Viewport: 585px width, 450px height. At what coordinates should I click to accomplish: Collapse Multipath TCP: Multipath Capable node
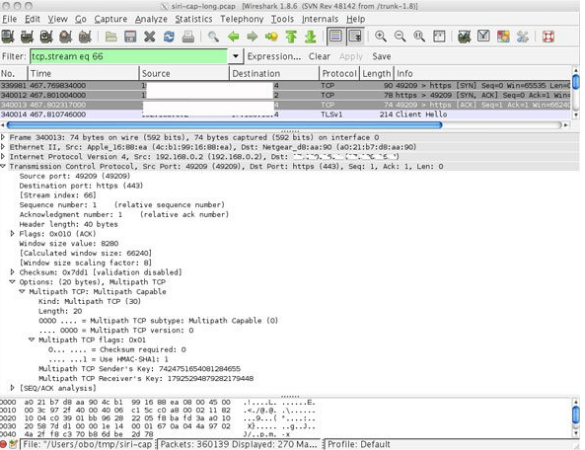point(22,292)
